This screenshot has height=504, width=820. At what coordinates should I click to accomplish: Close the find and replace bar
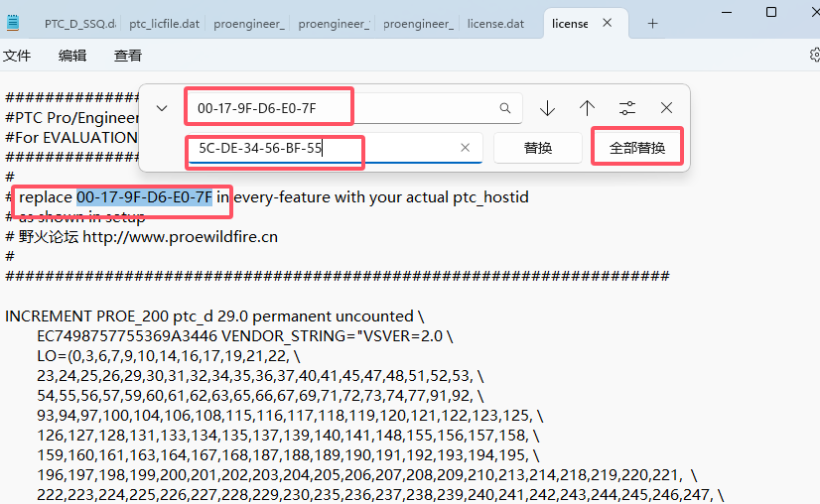pos(667,108)
